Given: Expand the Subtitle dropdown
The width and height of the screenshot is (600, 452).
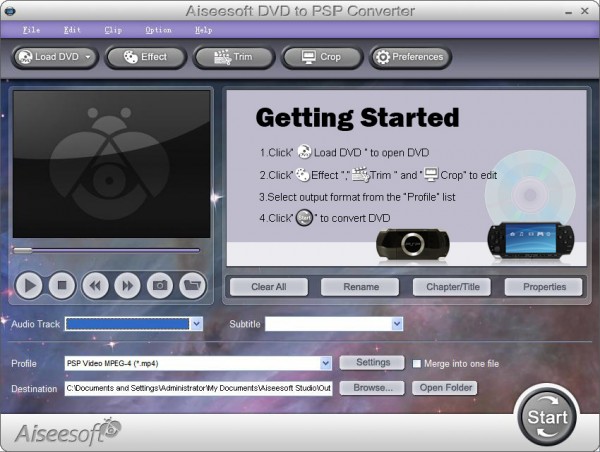Looking at the screenshot, I should (x=397, y=324).
